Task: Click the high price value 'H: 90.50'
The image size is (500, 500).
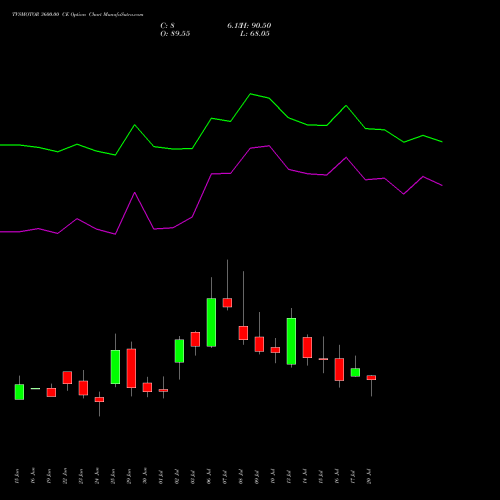Action: 255,26
